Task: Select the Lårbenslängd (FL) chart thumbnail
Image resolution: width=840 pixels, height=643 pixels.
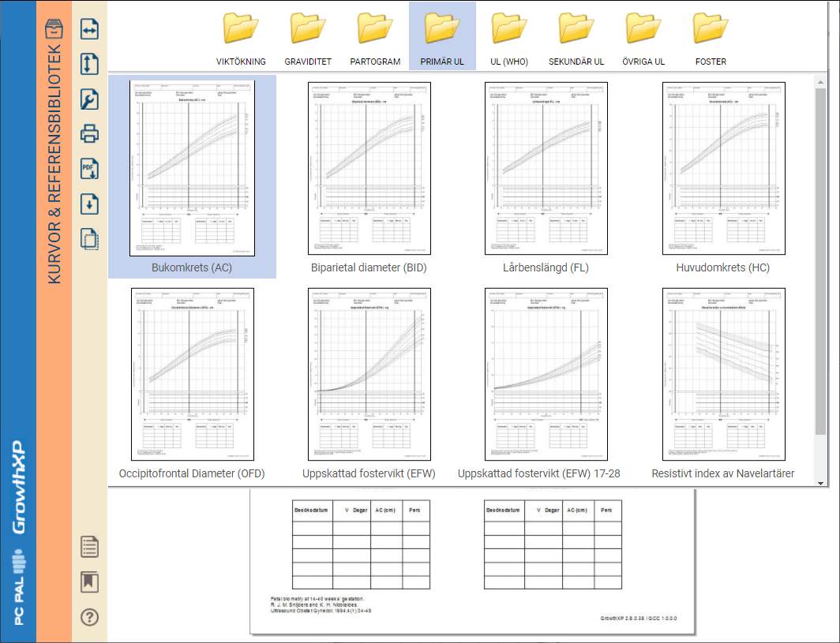Action: click(x=546, y=169)
